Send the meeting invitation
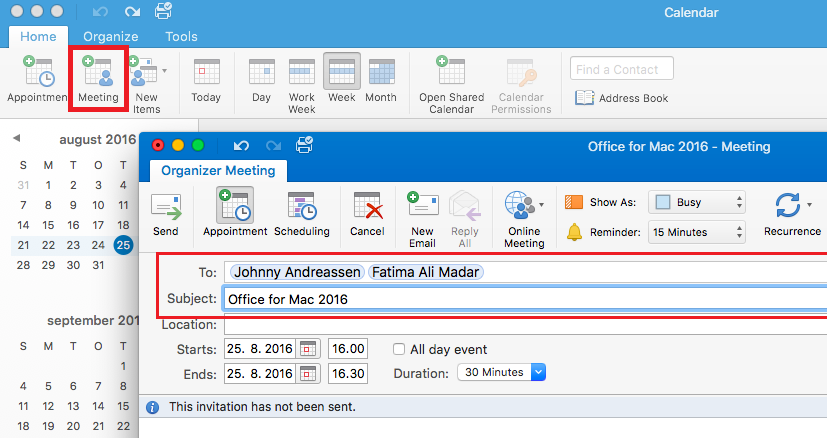827x438 pixels. click(166, 214)
